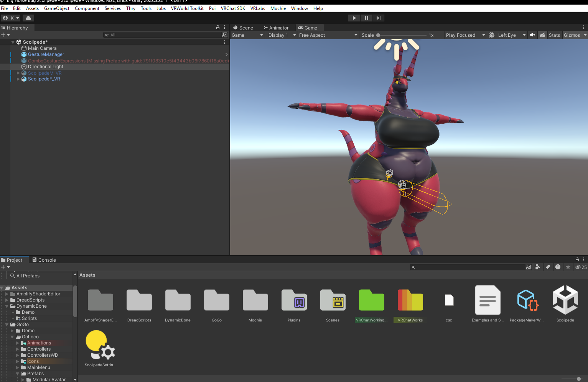Open the Game view type dropdown
The height and width of the screenshot is (382, 588).
pyautogui.click(x=247, y=35)
